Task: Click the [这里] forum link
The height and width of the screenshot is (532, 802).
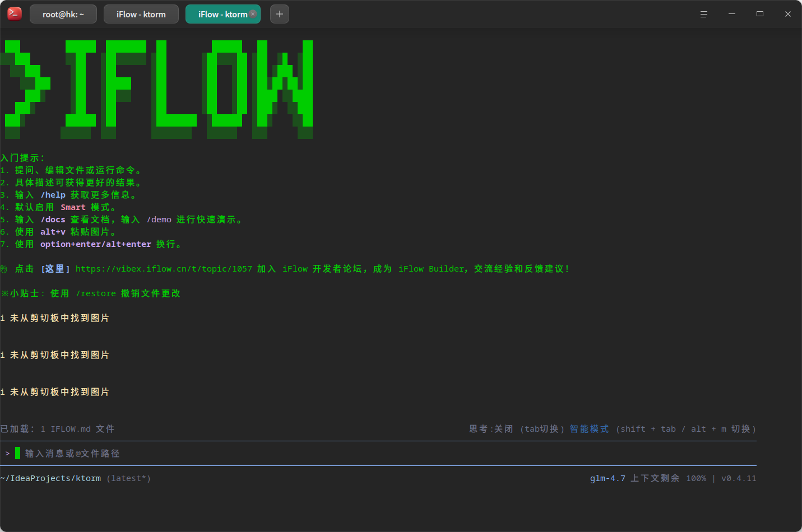Action: click(x=55, y=269)
